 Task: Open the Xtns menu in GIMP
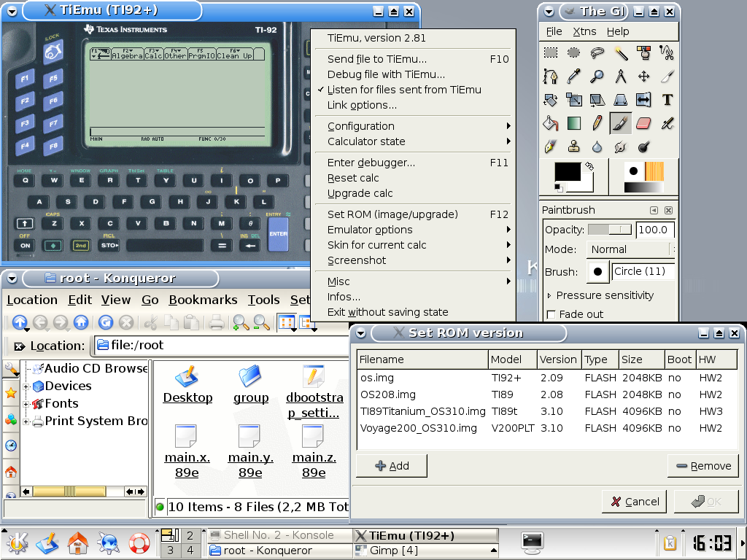pos(584,31)
